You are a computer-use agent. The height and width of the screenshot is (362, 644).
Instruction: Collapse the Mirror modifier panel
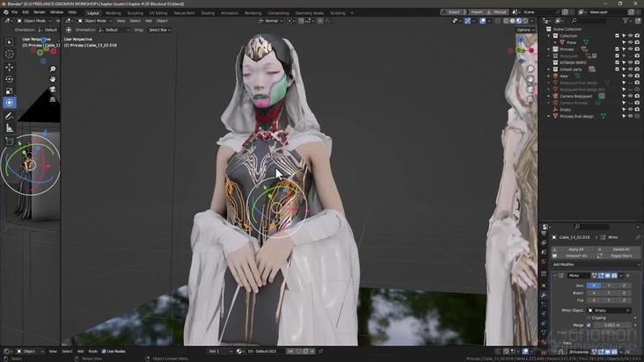click(554, 276)
